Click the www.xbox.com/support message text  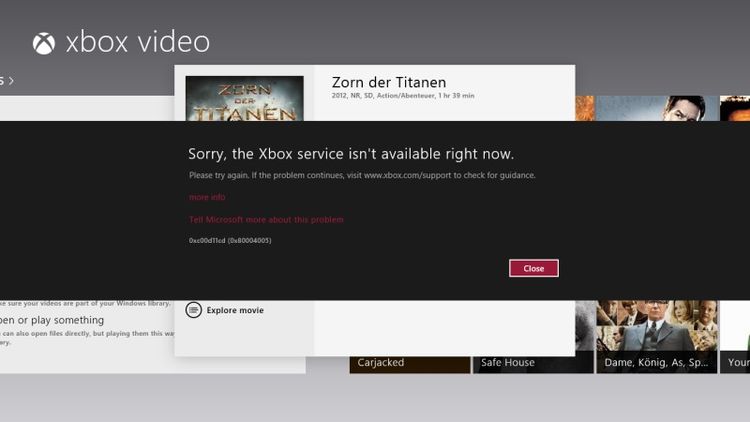pyautogui.click(x=362, y=175)
